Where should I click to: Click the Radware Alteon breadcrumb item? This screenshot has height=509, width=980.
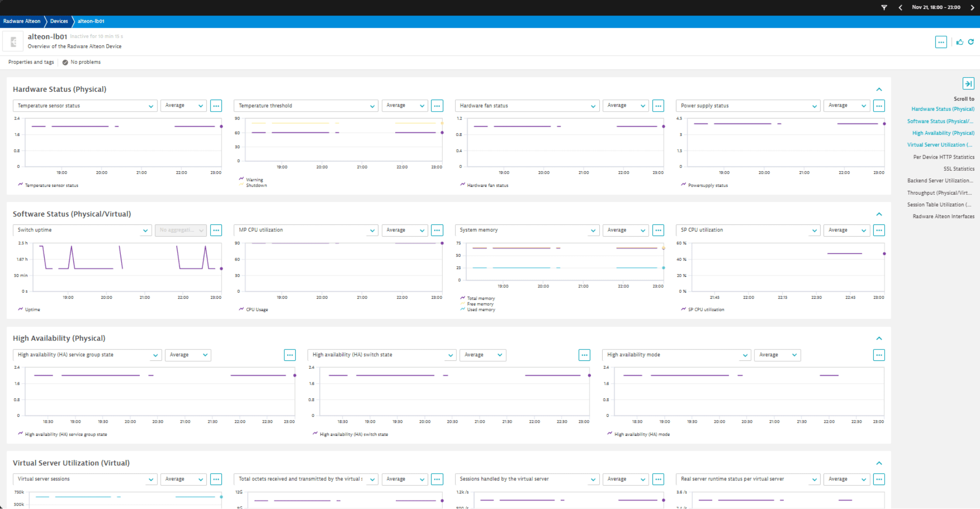point(22,21)
